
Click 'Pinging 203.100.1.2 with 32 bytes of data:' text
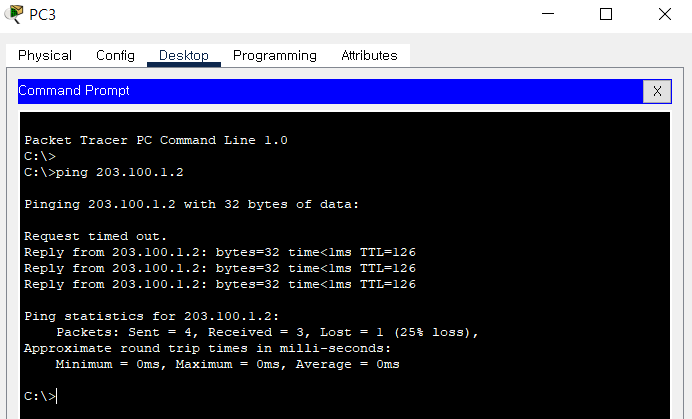[x=192, y=204]
